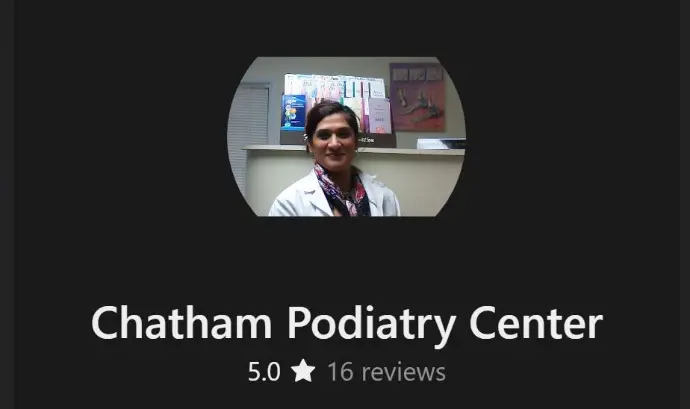
Task: Click the star rating icon
Action: click(303, 370)
